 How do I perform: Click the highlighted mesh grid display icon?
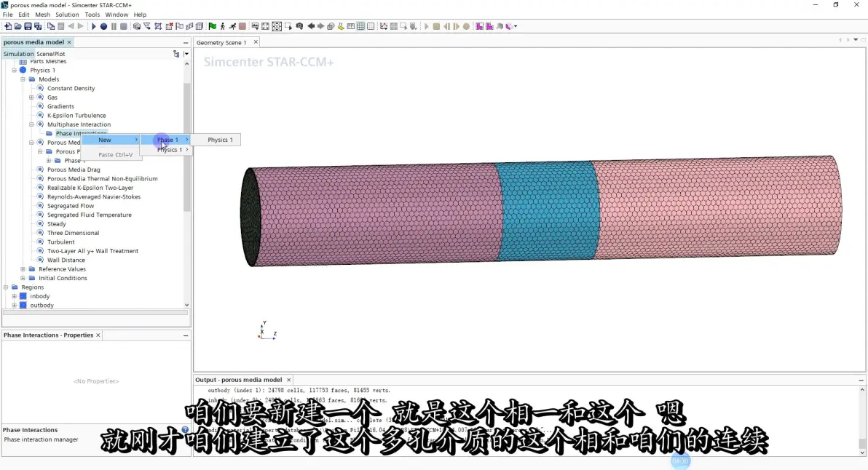[360, 26]
